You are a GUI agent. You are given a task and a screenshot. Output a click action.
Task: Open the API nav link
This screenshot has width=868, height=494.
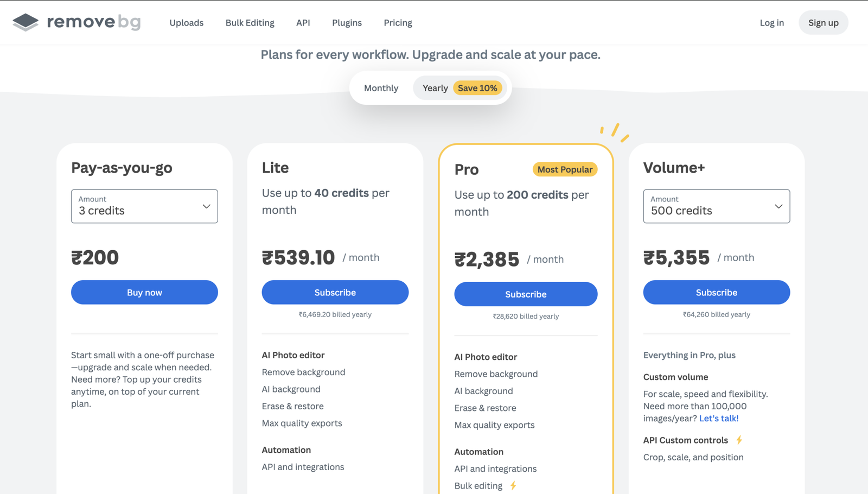click(x=303, y=23)
